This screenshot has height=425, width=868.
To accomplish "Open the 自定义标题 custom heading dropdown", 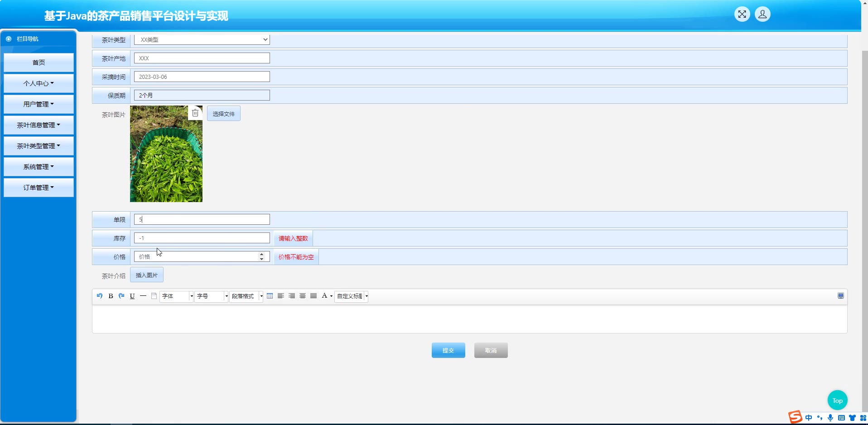I will (351, 296).
